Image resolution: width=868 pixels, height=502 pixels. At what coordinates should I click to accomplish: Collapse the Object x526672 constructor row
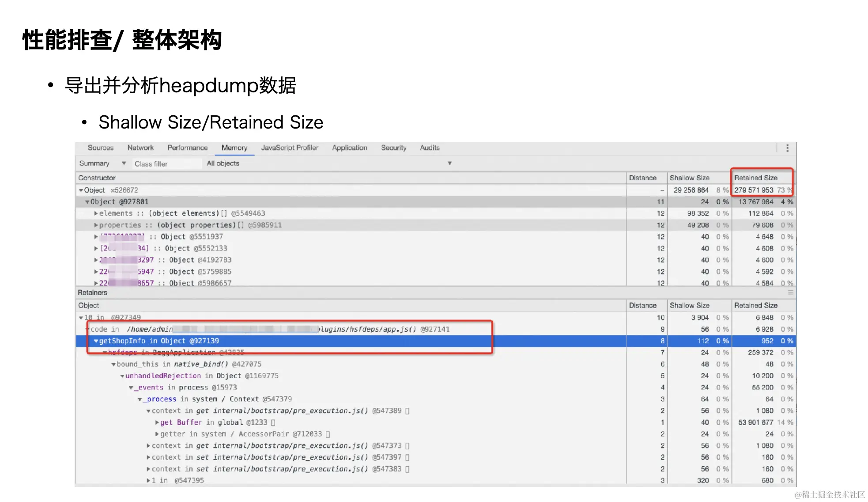click(81, 190)
